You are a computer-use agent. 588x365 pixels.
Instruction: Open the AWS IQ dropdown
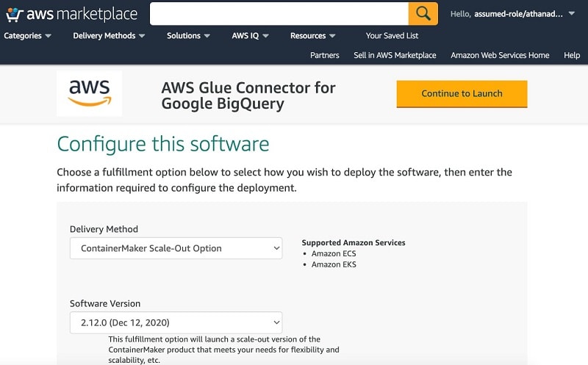coord(250,35)
